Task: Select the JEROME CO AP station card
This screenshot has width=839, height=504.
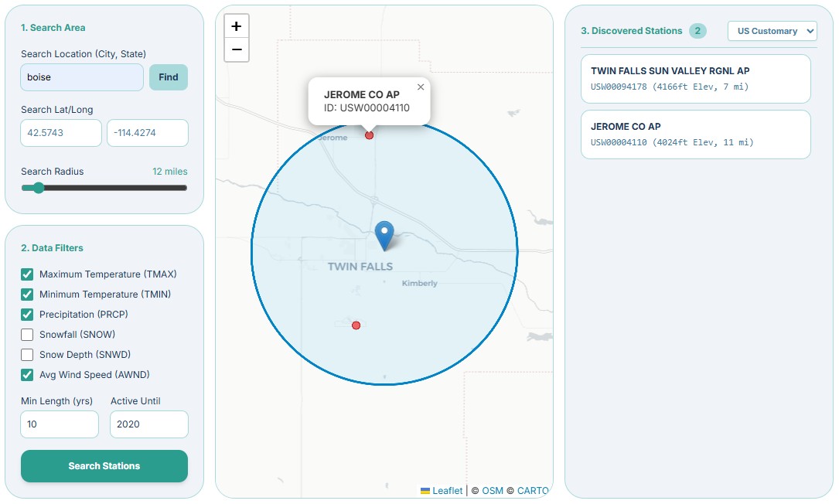Action: pos(695,134)
